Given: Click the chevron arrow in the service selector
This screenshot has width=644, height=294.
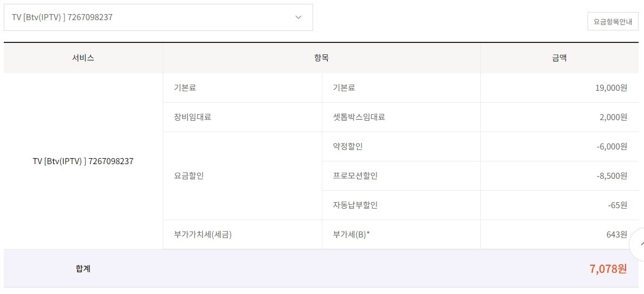Looking at the screenshot, I should click(298, 17).
